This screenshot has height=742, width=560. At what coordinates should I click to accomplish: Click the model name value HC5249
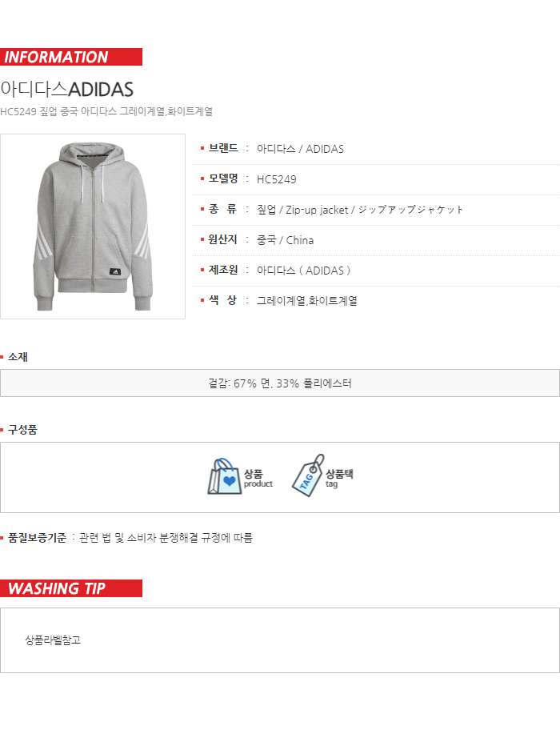[x=276, y=179]
